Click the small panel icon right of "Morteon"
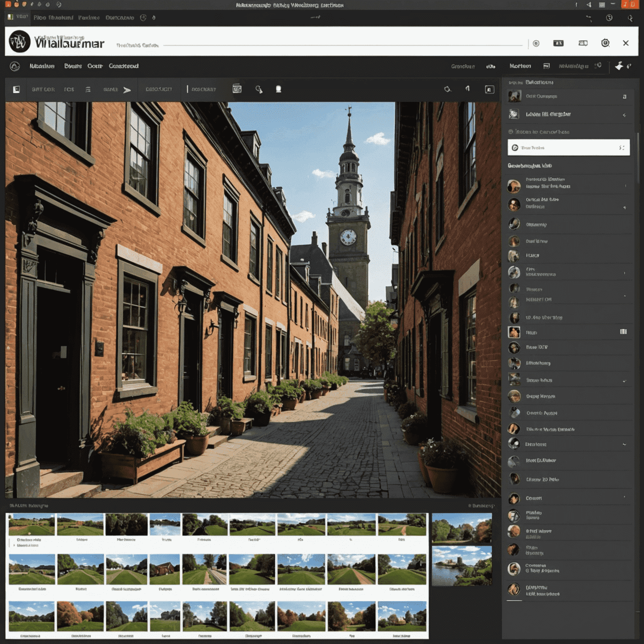Screen dimensions: 644x644 point(546,66)
